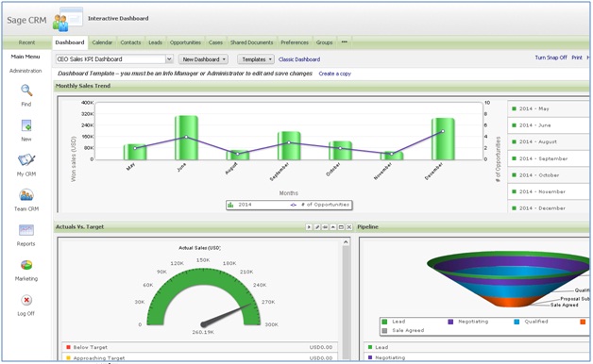Viewport: 593px width, 364px height.
Task: Click Lead swatch in pipeline legend
Action: pyautogui.click(x=384, y=322)
